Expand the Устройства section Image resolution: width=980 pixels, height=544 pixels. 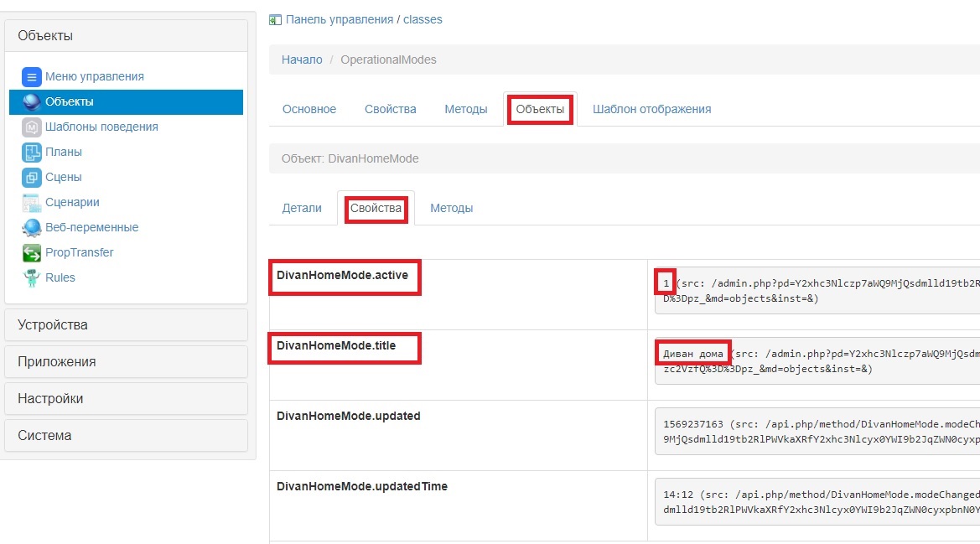pyautogui.click(x=127, y=324)
